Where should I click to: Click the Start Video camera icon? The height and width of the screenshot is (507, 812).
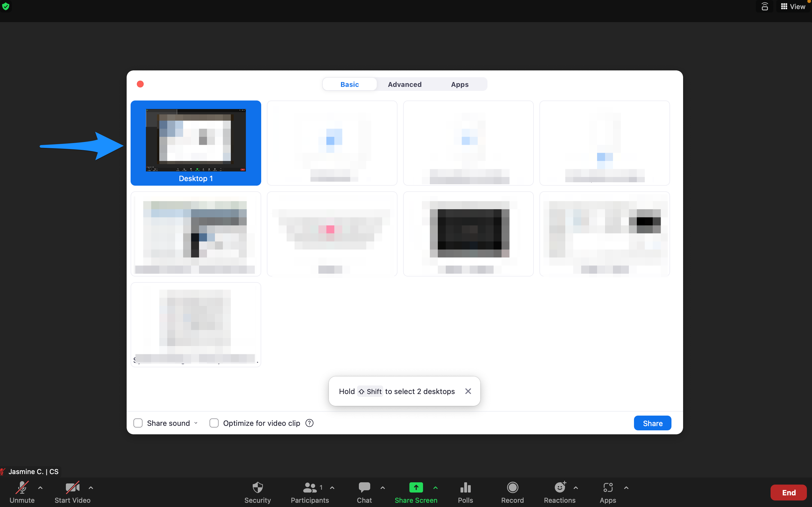tap(72, 487)
